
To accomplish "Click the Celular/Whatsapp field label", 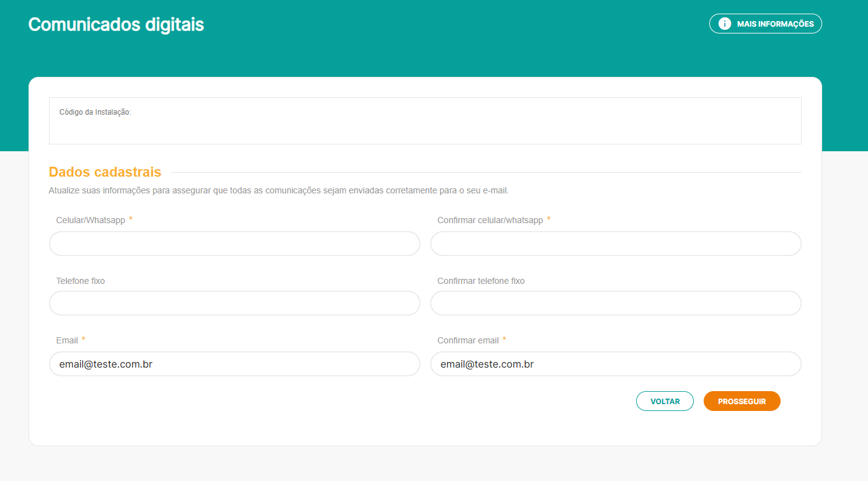I will [91, 220].
